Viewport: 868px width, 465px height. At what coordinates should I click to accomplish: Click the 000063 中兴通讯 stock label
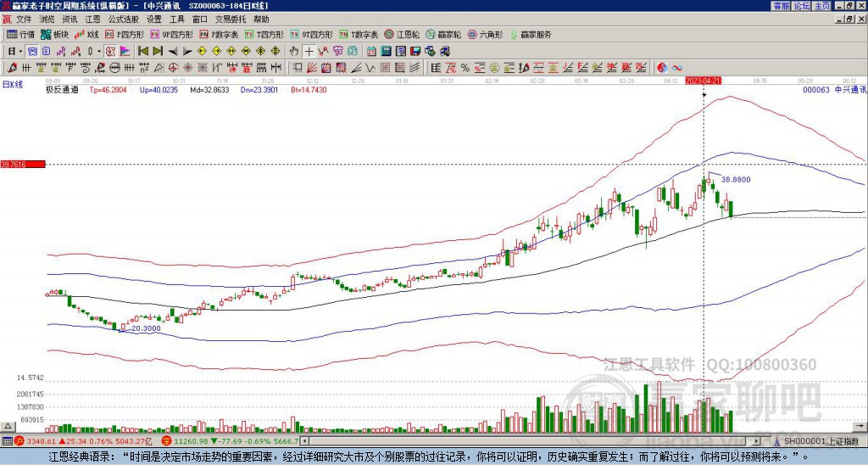(834, 90)
